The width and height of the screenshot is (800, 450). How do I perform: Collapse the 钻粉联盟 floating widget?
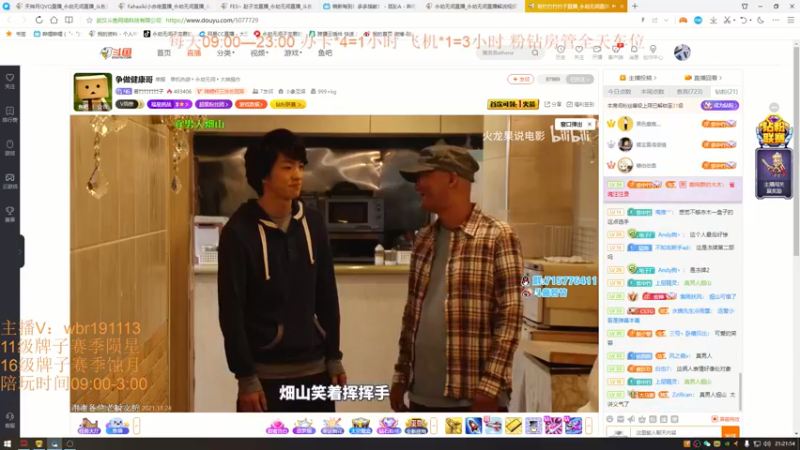pyautogui.click(x=774, y=107)
